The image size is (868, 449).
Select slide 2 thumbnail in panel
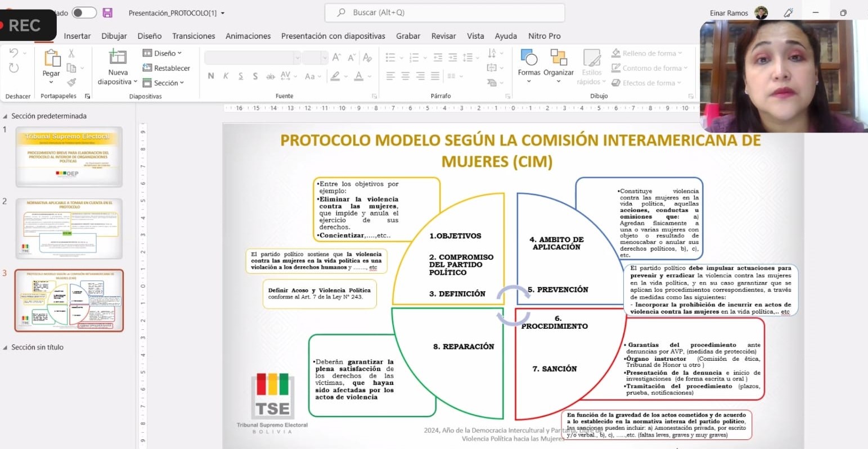coord(69,228)
